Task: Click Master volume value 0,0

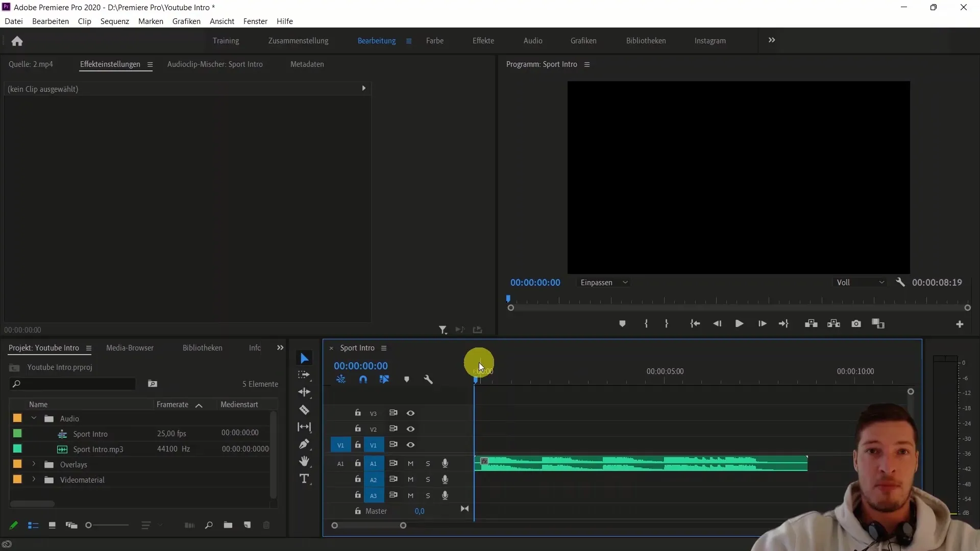Action: point(420,511)
